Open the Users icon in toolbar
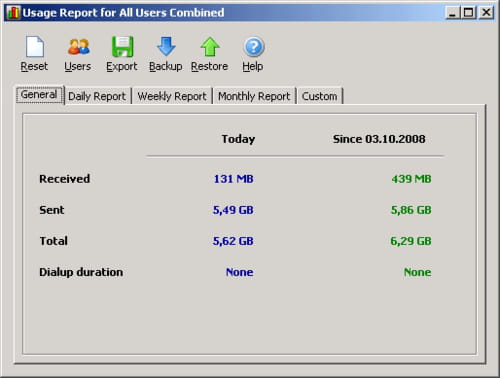500x378 pixels. pos(79,47)
